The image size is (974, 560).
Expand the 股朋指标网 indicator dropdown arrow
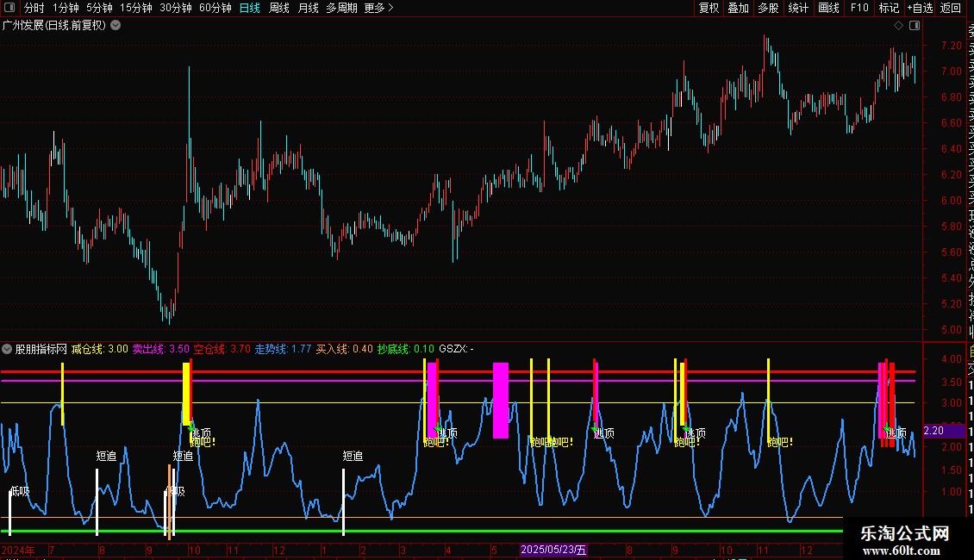click(8, 349)
